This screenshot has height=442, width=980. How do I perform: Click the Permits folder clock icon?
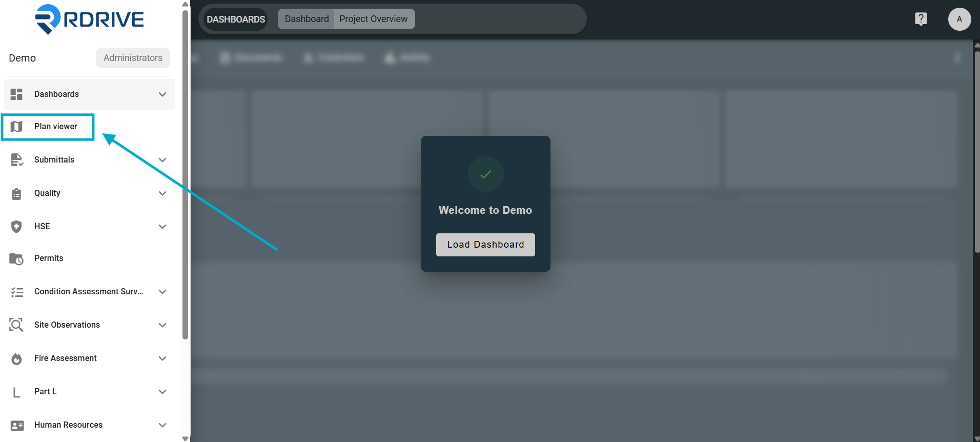coord(16,259)
